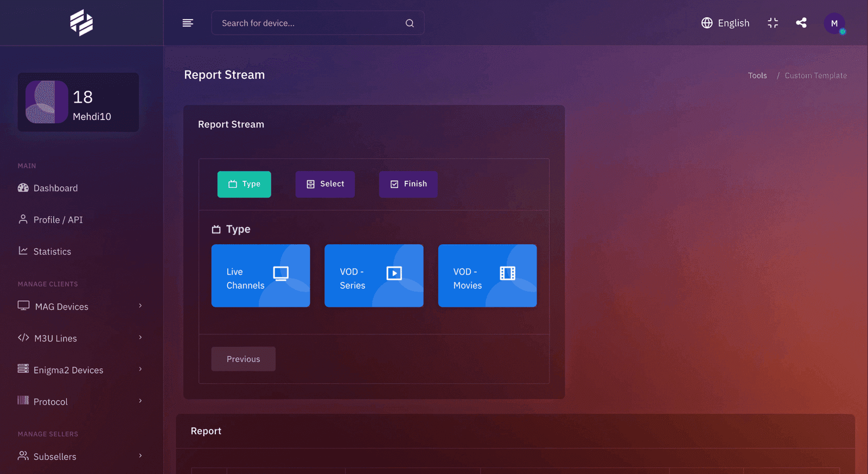Focus the Search for device field
Viewport: 868px width, 474px height.
(x=318, y=23)
